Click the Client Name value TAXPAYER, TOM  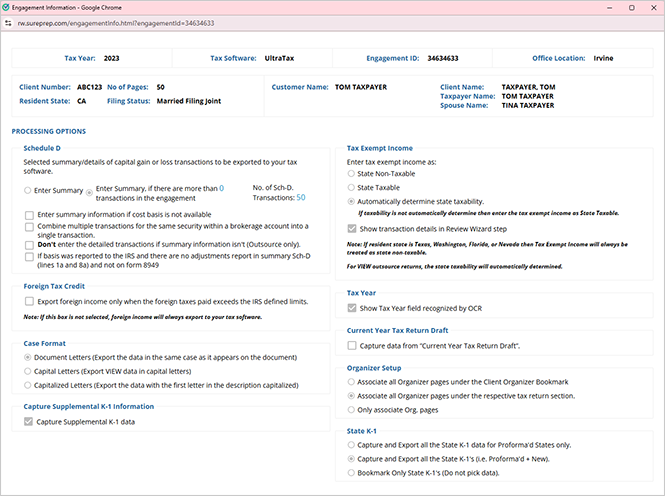click(528, 87)
